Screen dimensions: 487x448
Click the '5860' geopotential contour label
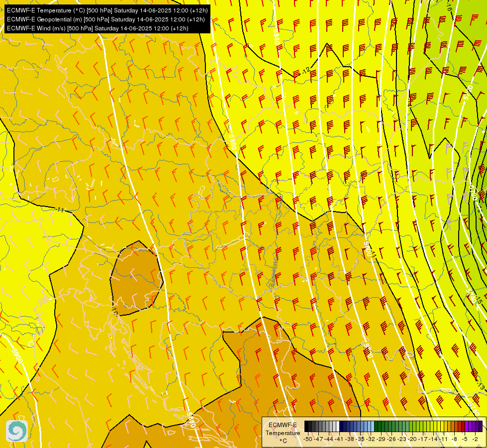coord(232,142)
